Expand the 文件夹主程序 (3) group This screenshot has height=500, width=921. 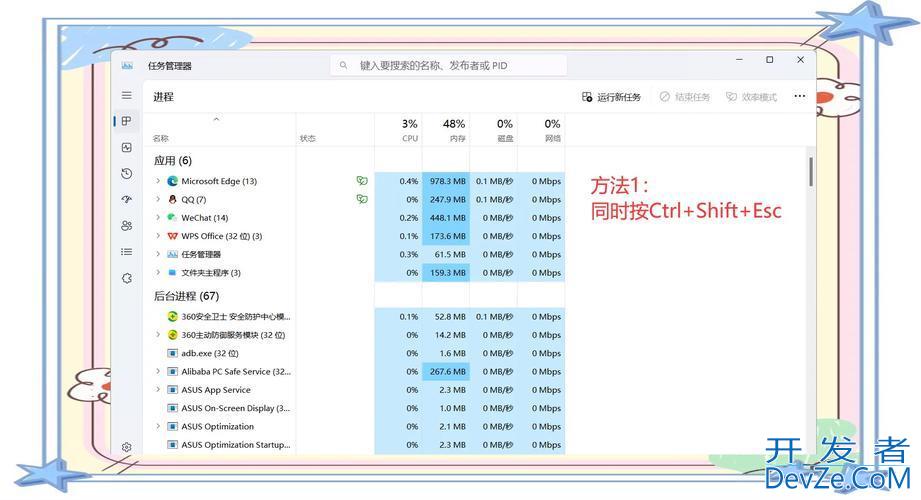click(x=157, y=273)
